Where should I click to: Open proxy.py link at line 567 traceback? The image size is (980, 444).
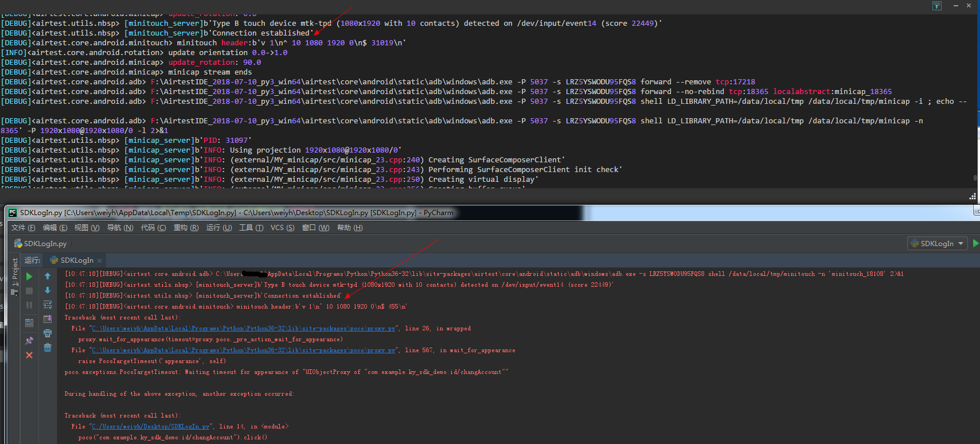pos(244,350)
